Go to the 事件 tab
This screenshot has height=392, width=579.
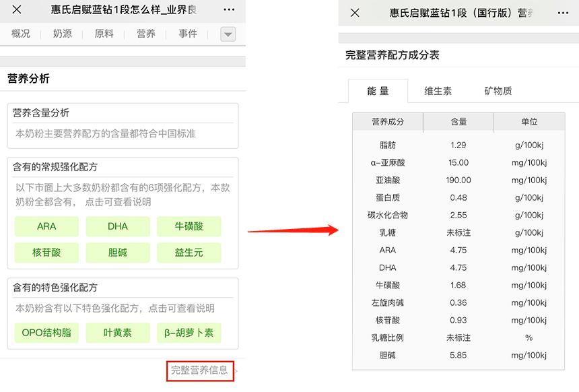188,34
